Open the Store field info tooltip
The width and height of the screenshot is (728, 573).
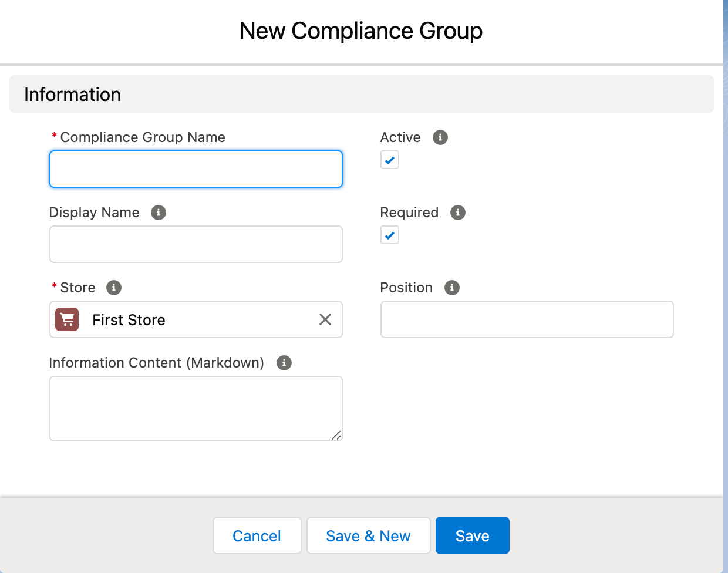point(114,288)
